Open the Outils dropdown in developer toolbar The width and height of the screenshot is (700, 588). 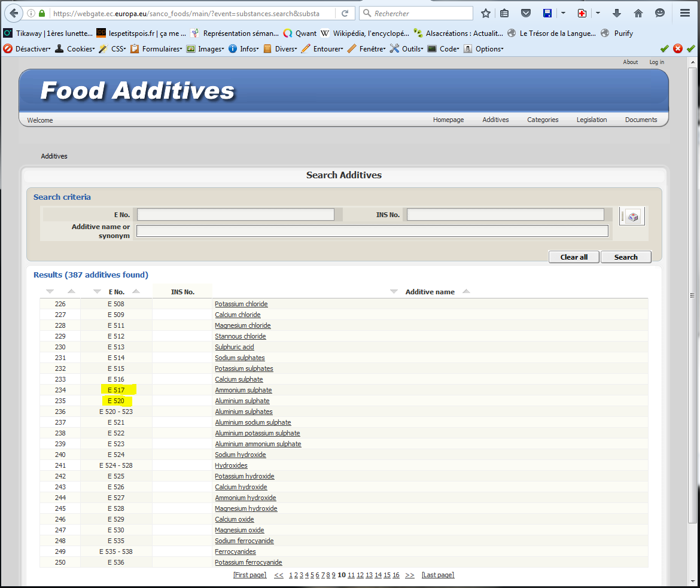coord(406,49)
